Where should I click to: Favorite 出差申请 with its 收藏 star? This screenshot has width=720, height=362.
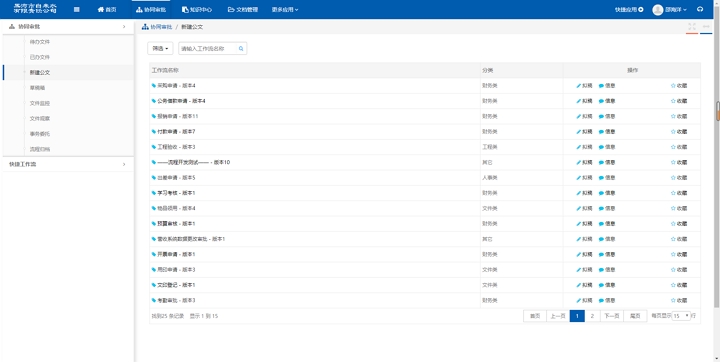pyautogui.click(x=679, y=178)
